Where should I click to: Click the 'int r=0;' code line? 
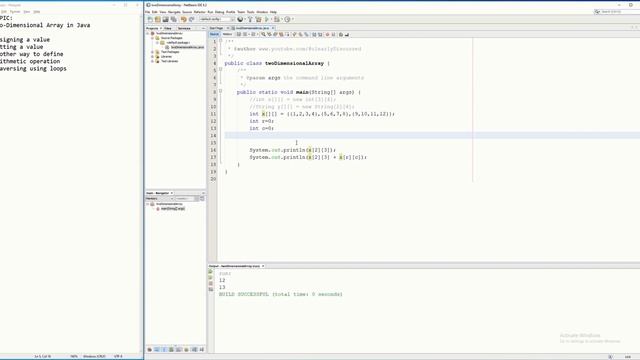click(262, 121)
